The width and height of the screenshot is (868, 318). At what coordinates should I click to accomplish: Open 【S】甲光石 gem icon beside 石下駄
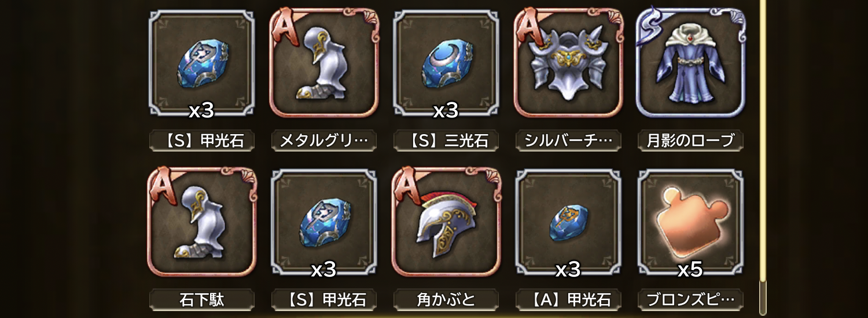tap(324, 222)
